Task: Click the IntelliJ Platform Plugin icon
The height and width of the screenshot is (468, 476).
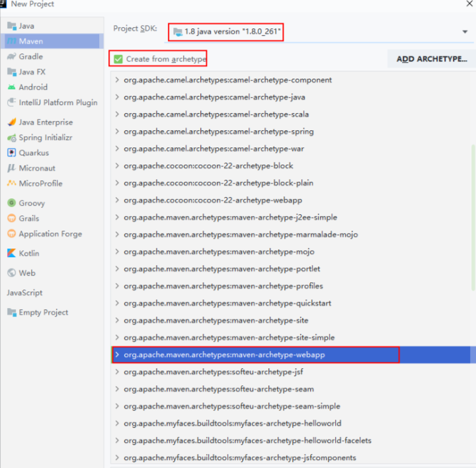Action: (x=11, y=102)
